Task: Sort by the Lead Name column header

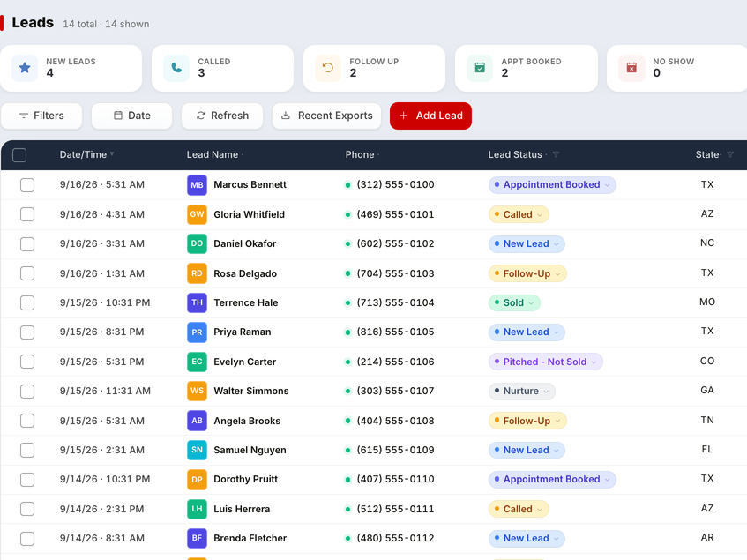Action: 212,154
